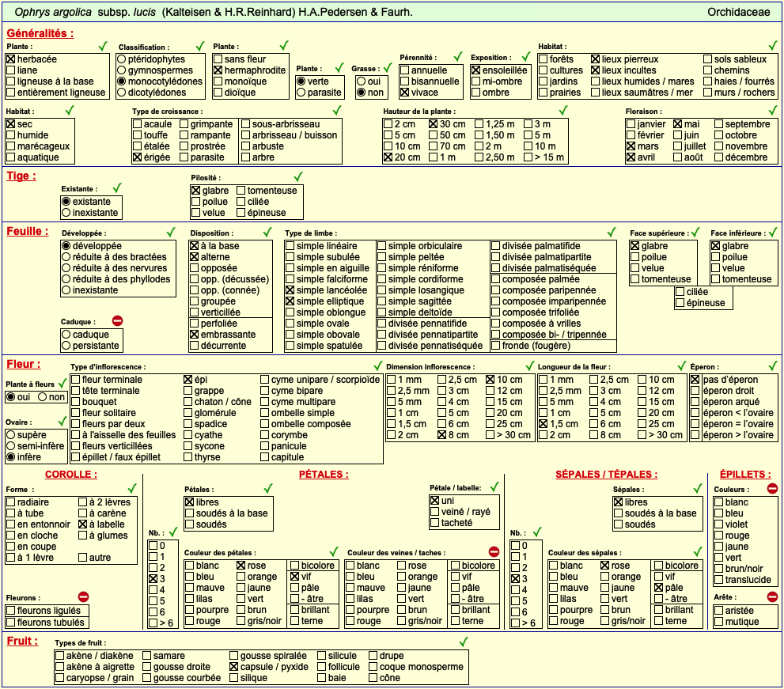Click the green checkmark beside Disposition

point(267,233)
